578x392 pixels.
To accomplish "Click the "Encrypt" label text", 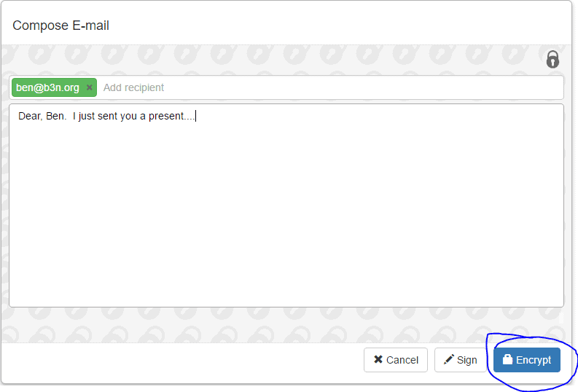I will tap(534, 360).
